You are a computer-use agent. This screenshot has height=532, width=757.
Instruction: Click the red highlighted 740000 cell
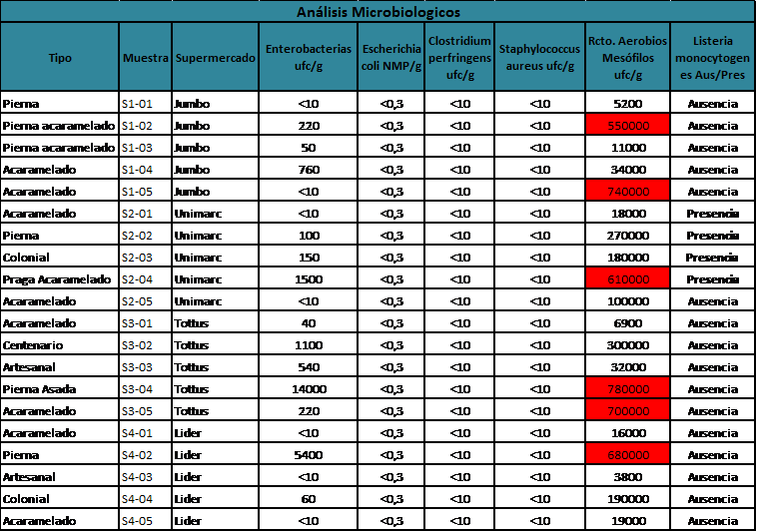click(x=627, y=191)
